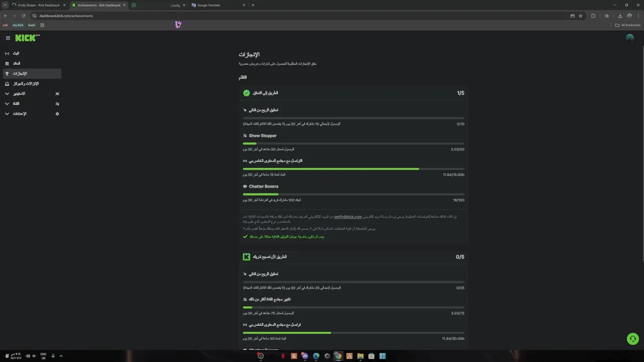Click the 1/5 verification progress count
The width and height of the screenshot is (644, 362).
click(x=460, y=93)
